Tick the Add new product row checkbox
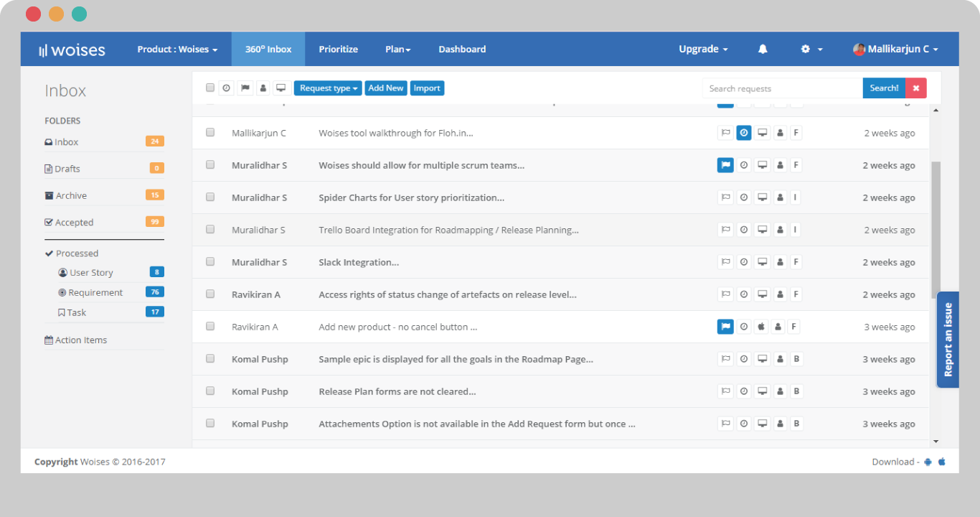980x517 pixels. [210, 326]
